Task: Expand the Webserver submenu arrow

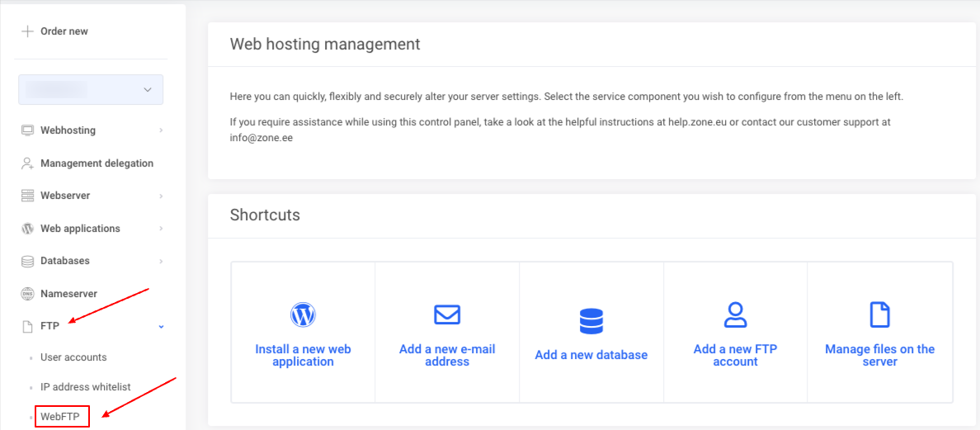Action: pyautogui.click(x=161, y=196)
